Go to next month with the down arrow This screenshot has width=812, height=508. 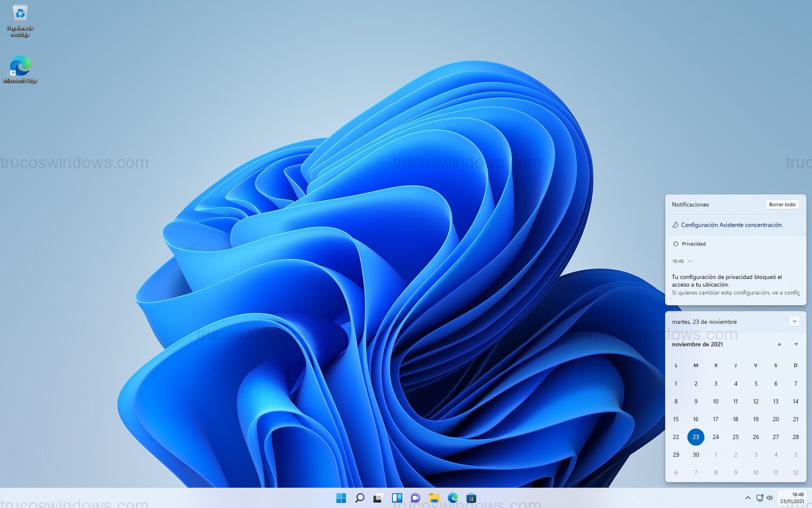point(795,344)
